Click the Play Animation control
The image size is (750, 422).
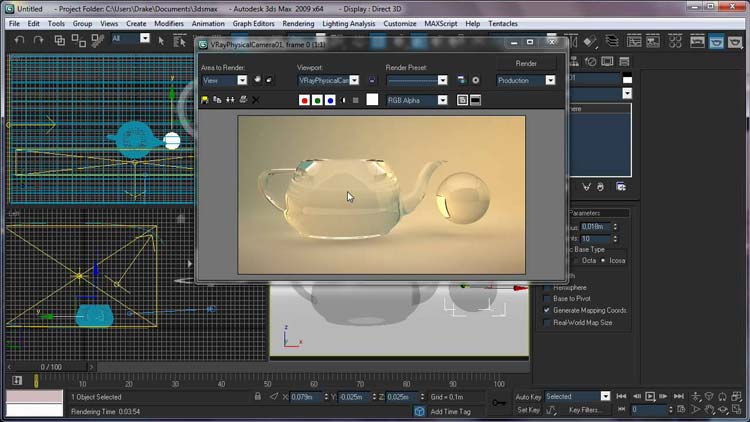coord(650,396)
